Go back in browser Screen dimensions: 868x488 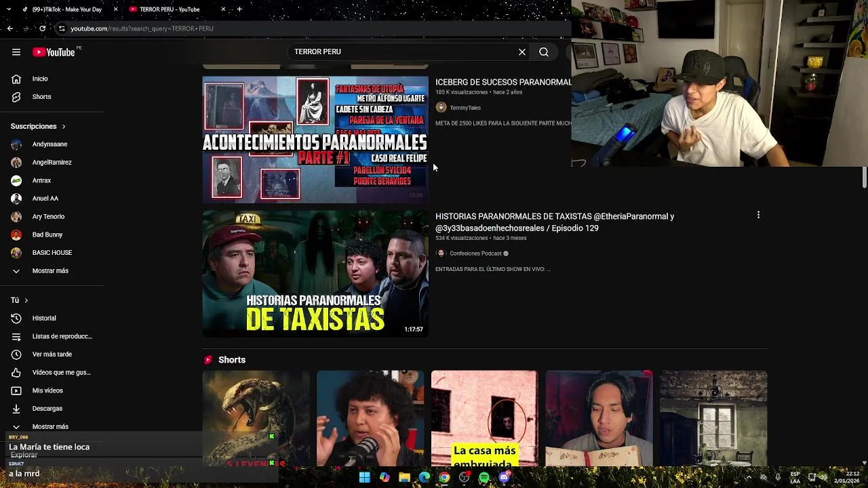9,28
